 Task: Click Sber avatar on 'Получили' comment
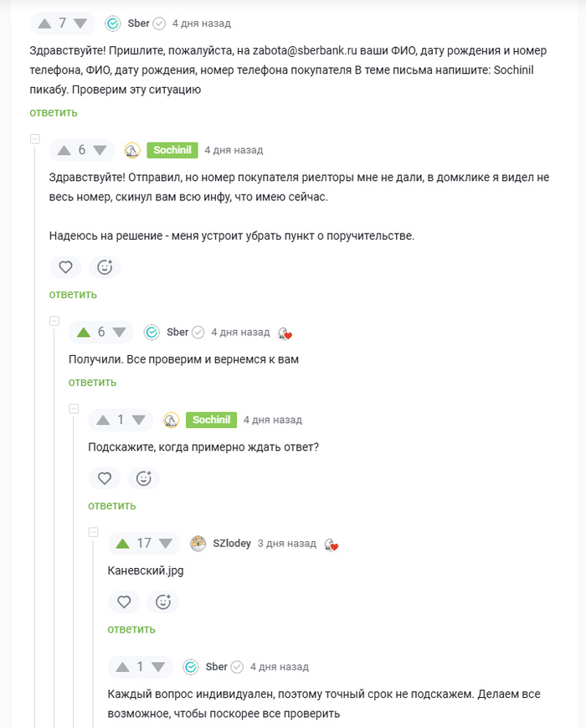point(152,333)
